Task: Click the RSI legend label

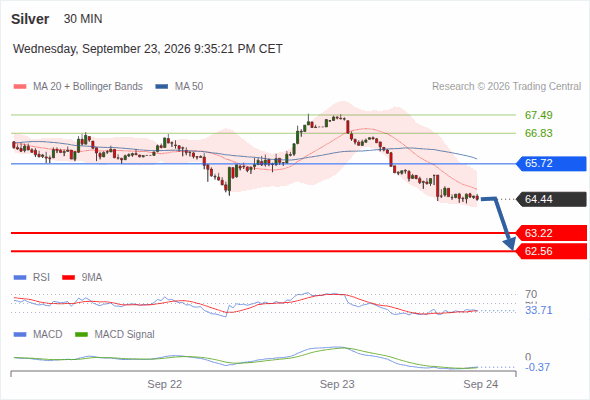Action: (41, 277)
